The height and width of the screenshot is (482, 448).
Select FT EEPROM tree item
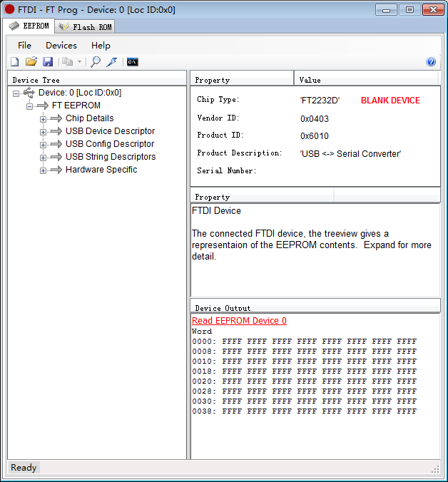[76, 106]
